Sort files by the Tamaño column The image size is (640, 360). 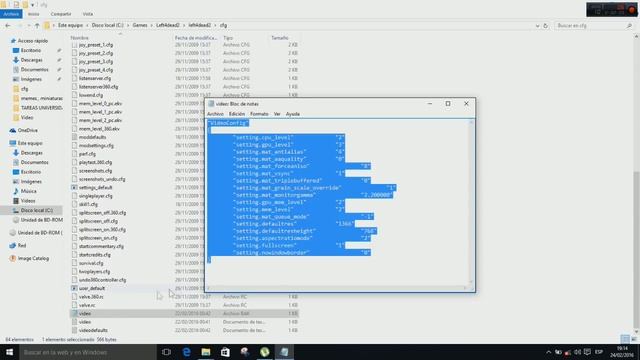(280, 38)
